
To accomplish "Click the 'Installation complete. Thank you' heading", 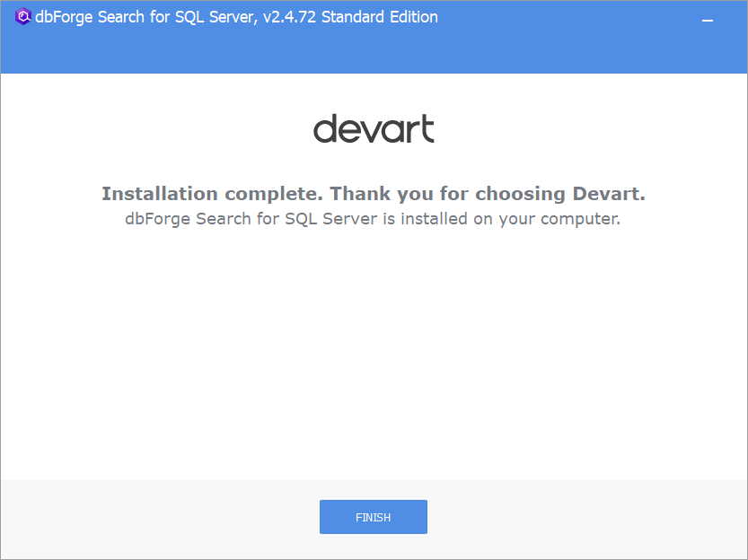I will [x=373, y=194].
